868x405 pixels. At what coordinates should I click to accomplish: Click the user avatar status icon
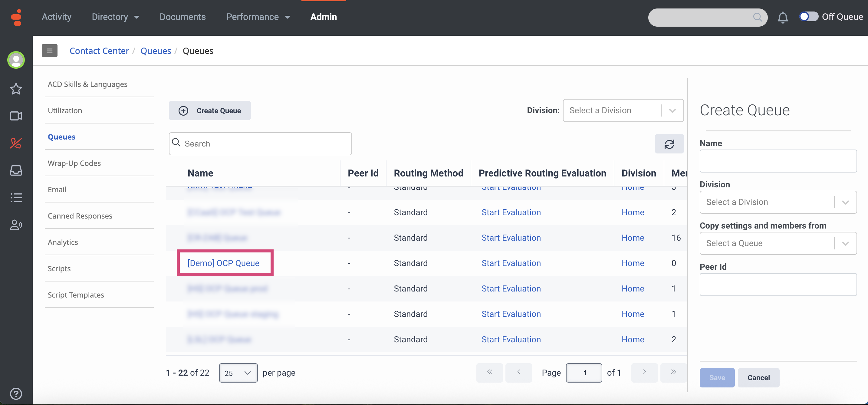pyautogui.click(x=16, y=60)
